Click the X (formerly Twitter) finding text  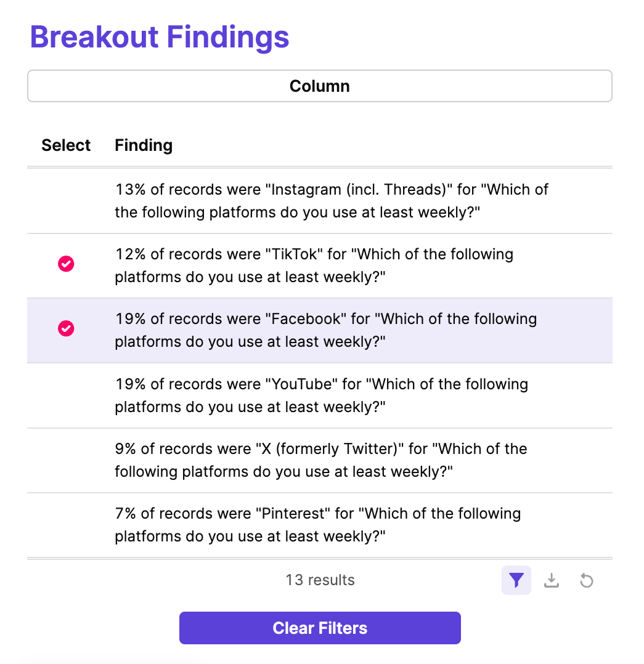[x=320, y=460]
